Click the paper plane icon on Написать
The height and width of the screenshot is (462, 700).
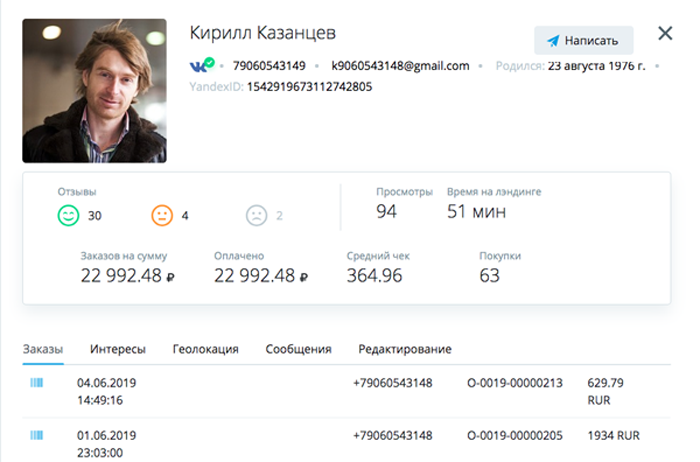(x=553, y=41)
